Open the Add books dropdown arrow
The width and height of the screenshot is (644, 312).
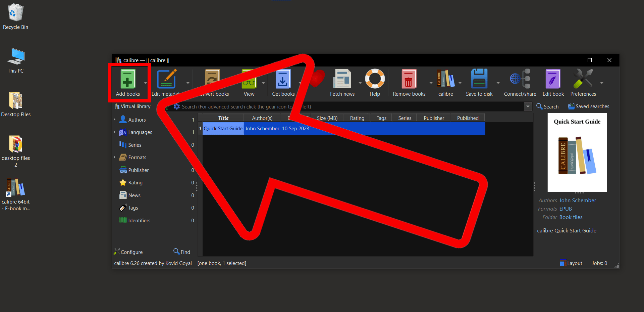145,82
